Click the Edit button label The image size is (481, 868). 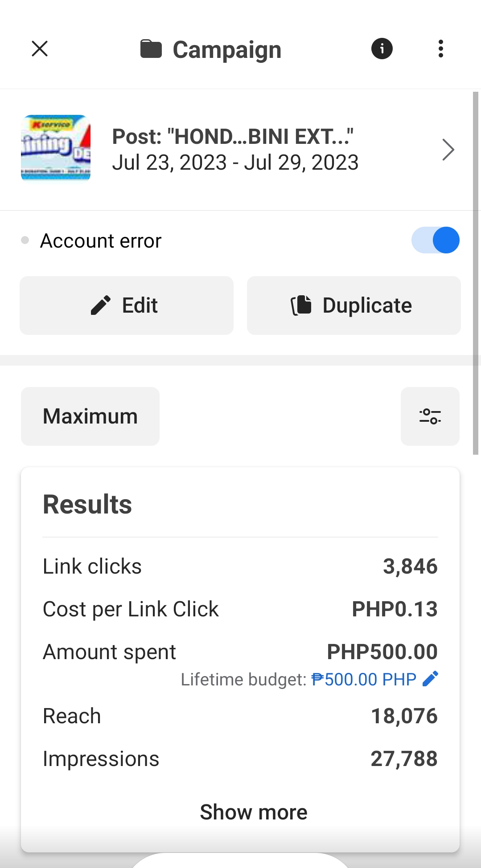pos(140,306)
